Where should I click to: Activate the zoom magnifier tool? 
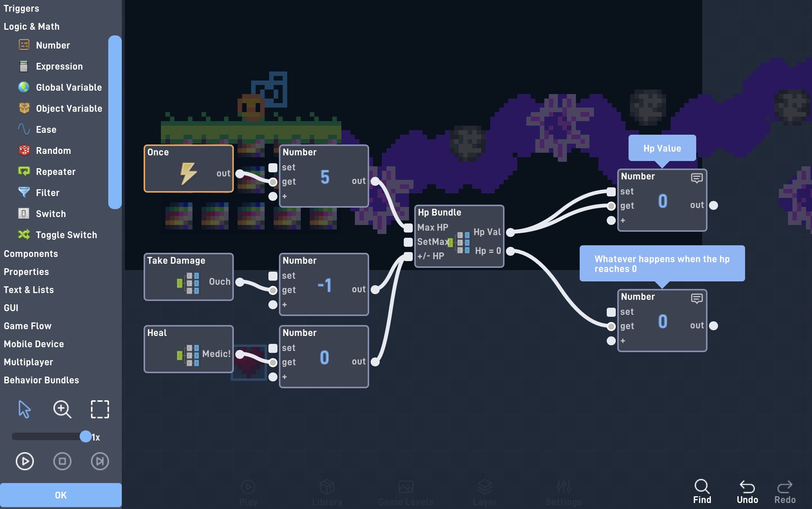point(62,409)
